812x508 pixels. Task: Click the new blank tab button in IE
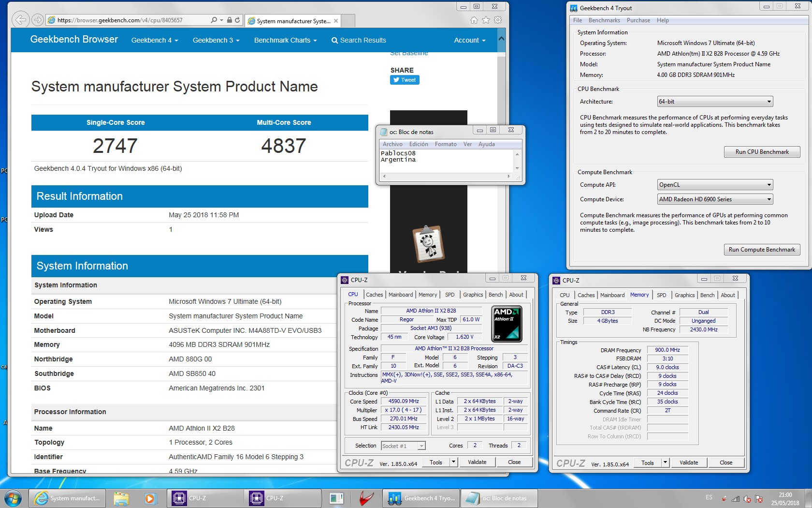click(x=348, y=21)
